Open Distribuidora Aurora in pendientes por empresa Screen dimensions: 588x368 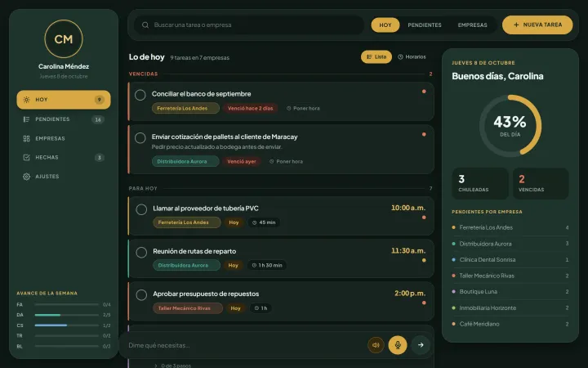[x=510, y=244]
